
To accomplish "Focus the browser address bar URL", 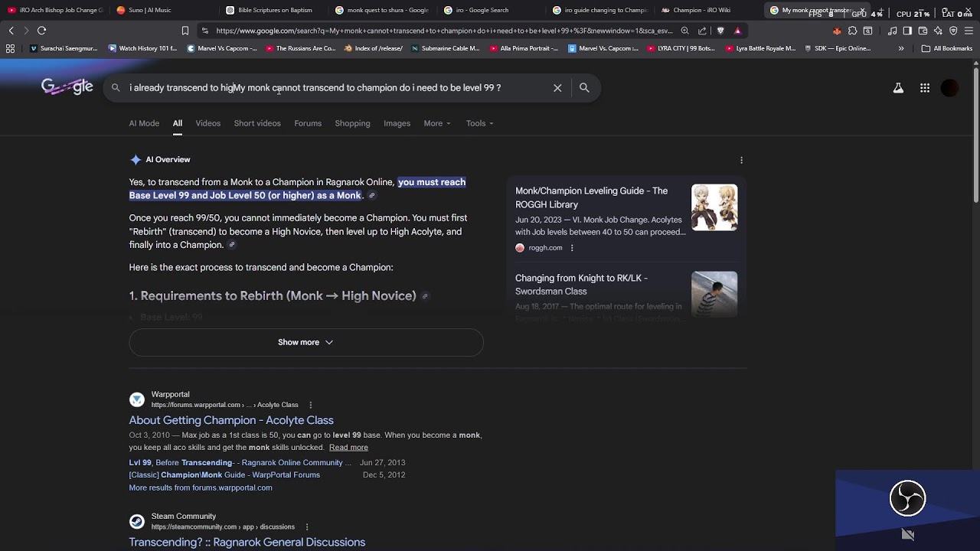I will click(x=444, y=31).
